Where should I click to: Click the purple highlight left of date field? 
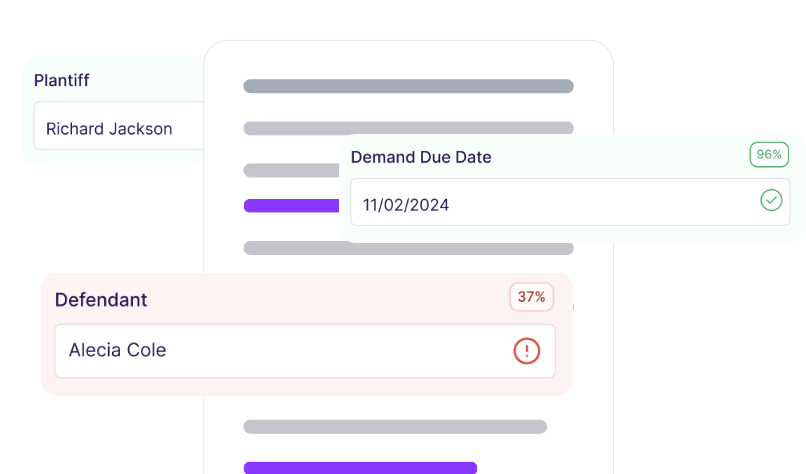click(291, 206)
